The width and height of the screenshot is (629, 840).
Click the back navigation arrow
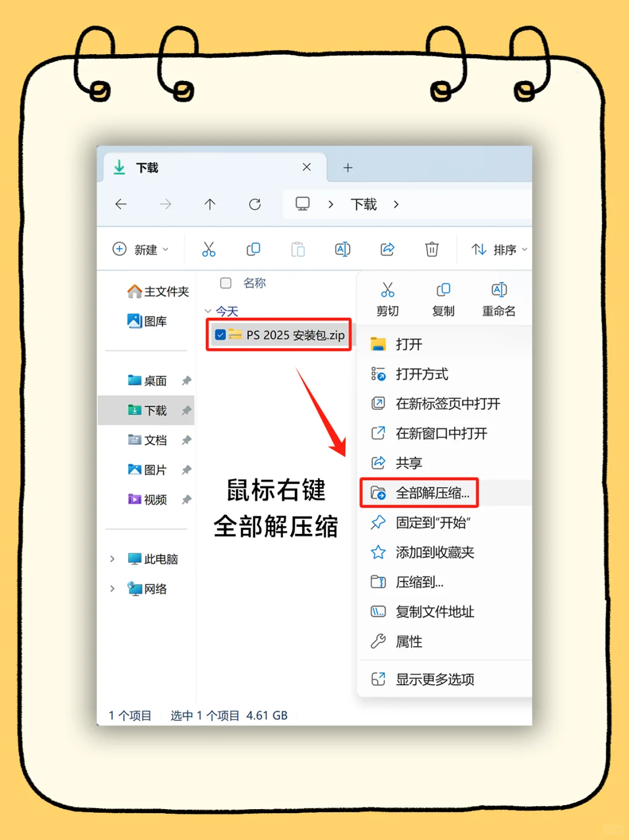[121, 204]
